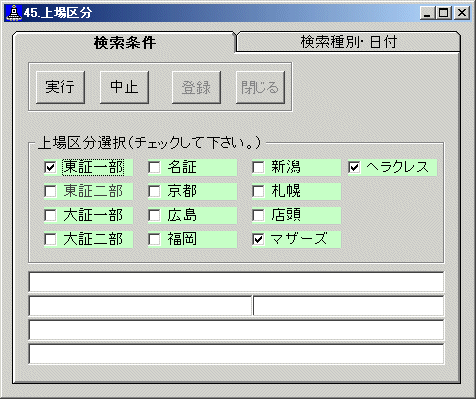
Task: Tick the 福岡 checkbox
Action: 154,239
